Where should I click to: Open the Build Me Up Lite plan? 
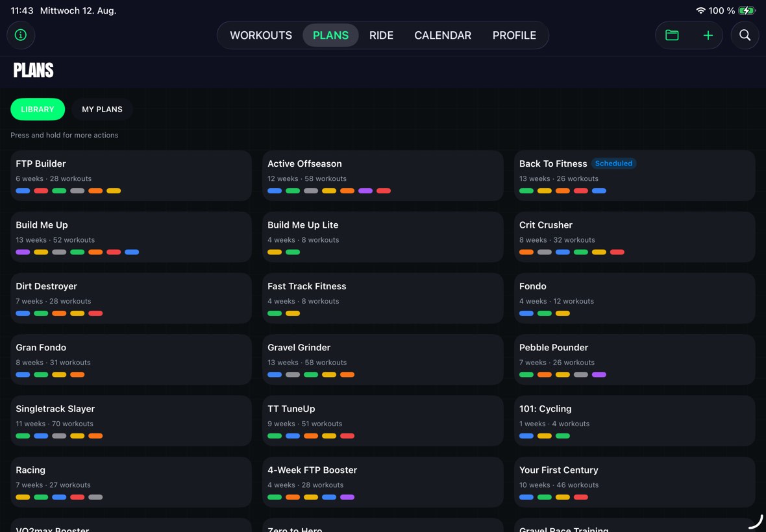tap(382, 237)
